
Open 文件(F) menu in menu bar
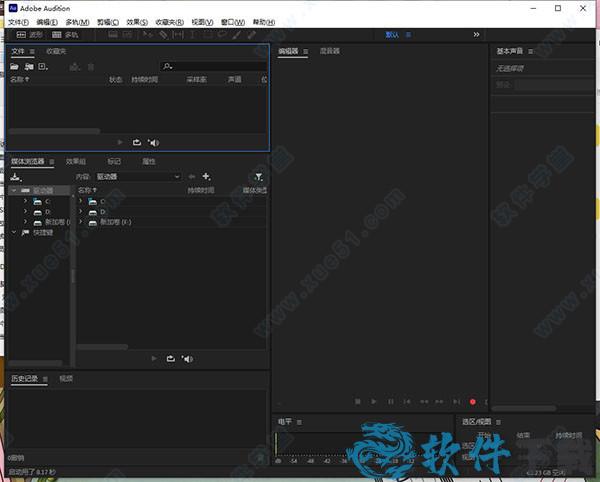click(18, 22)
